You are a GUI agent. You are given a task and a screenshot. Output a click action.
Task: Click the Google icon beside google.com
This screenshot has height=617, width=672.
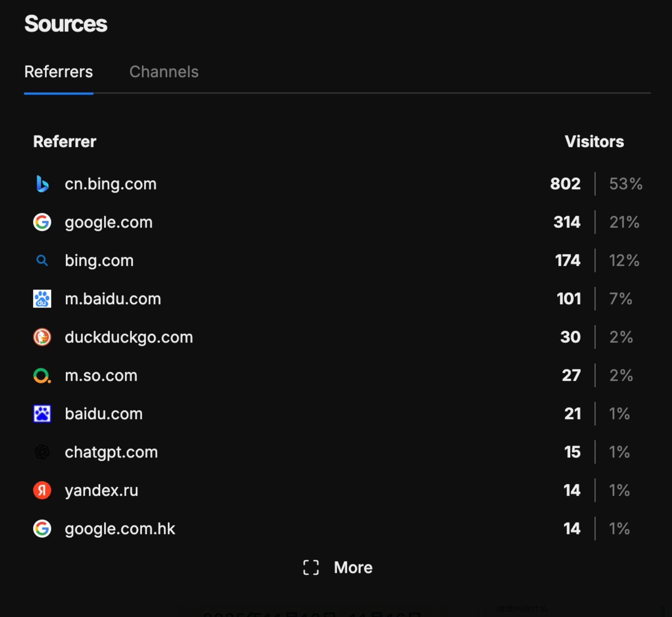[42, 222]
